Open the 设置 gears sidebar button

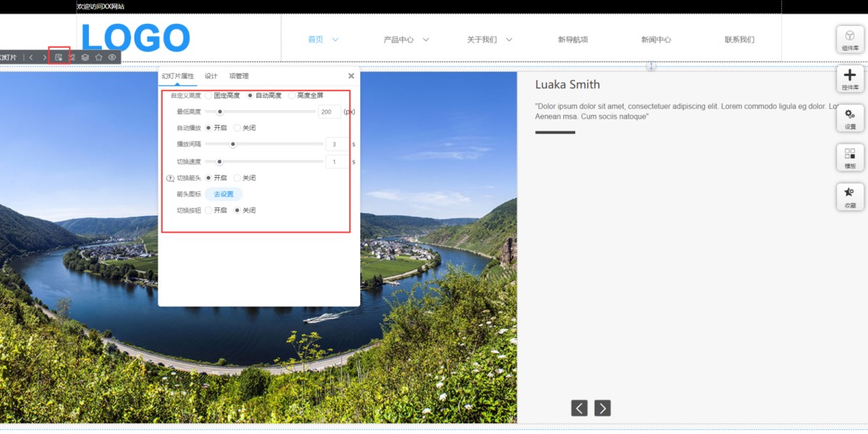point(850,118)
